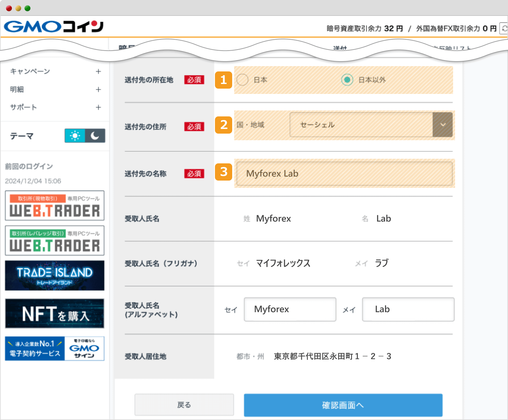The height and width of the screenshot is (420, 508).
Task: Switch to light theme sun icon
Action: point(75,136)
